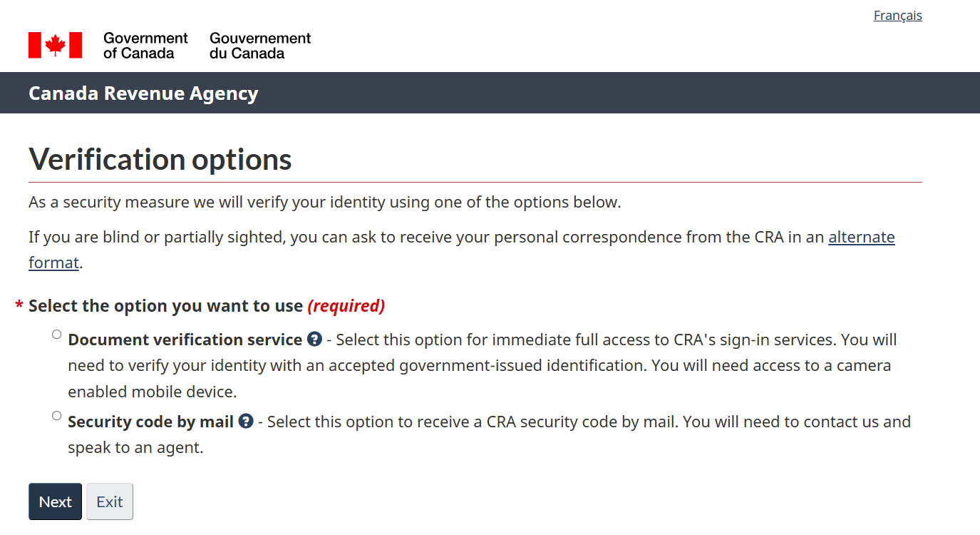Click the Canada Revenue Agency banner title
This screenshot has height=535, width=980.
[x=143, y=93]
